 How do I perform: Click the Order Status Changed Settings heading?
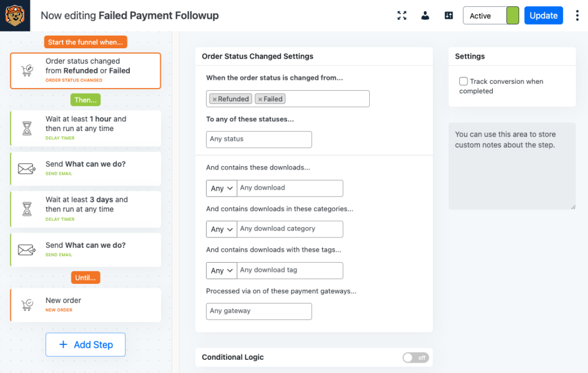(258, 56)
